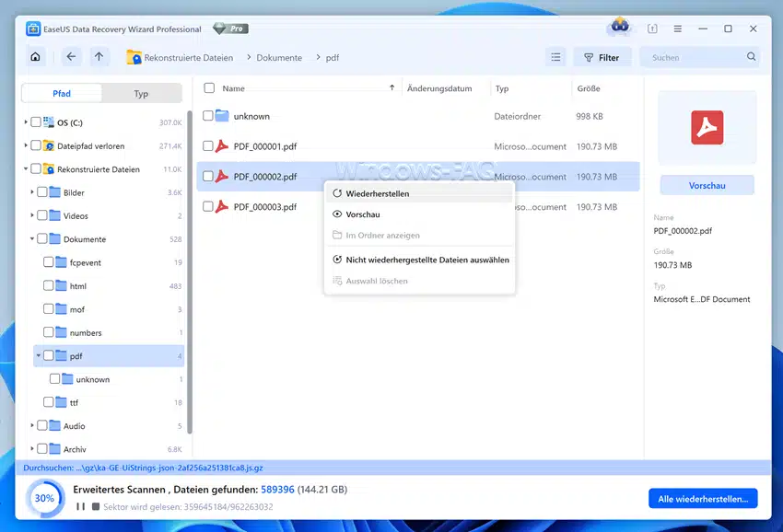Viewport: 783px width, 532px height.
Task: Check the select-all box beside Name header
Action: [209, 88]
